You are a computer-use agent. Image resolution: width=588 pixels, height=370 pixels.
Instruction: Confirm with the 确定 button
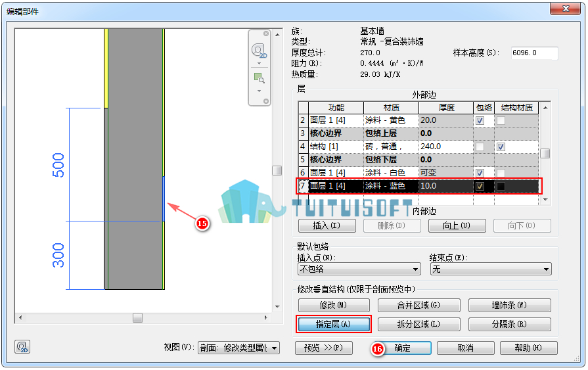tap(403, 348)
